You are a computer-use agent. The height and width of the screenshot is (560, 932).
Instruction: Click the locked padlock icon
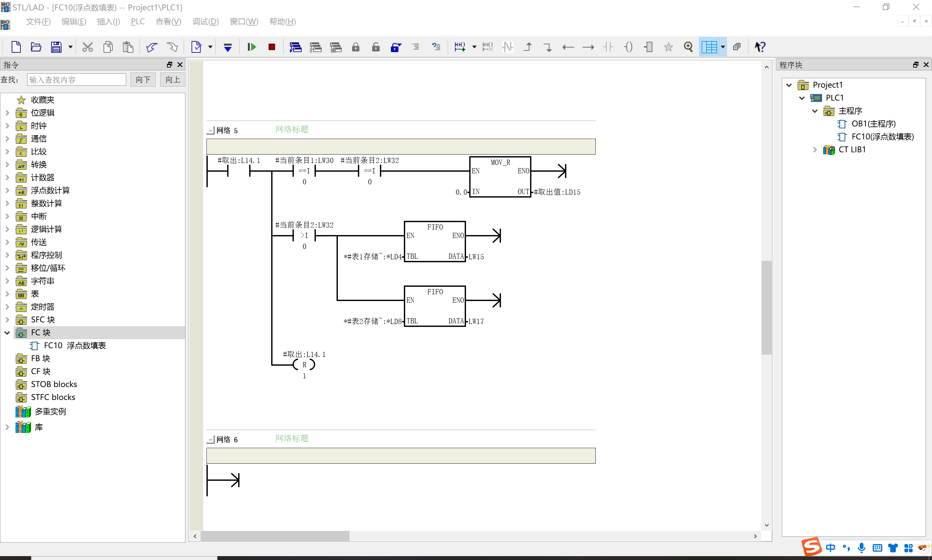coord(356,47)
